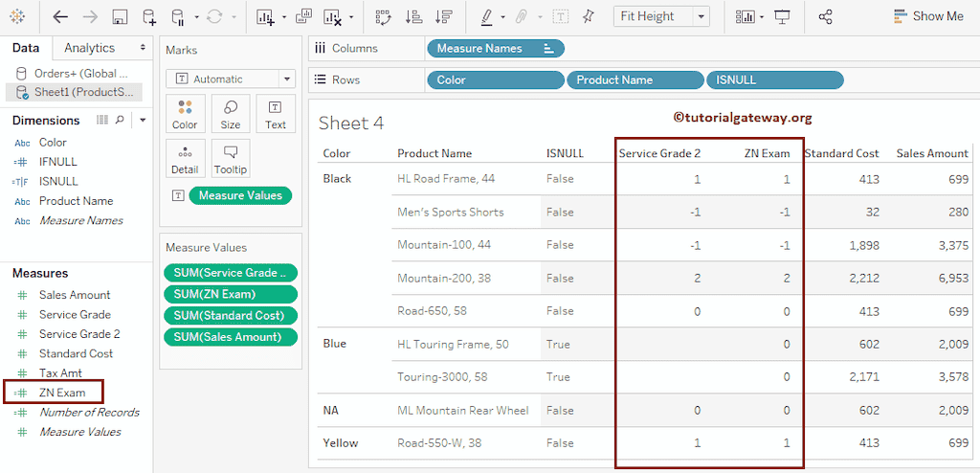
Task: Sort ascending using toolbar icon
Action: pyautogui.click(x=413, y=16)
